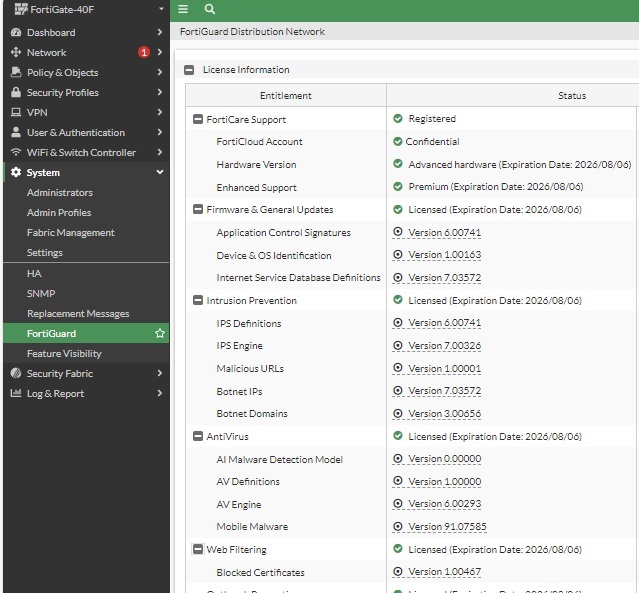The width and height of the screenshot is (639, 593).
Task: Expand Policy & Objects chevron
Action: [160, 72]
